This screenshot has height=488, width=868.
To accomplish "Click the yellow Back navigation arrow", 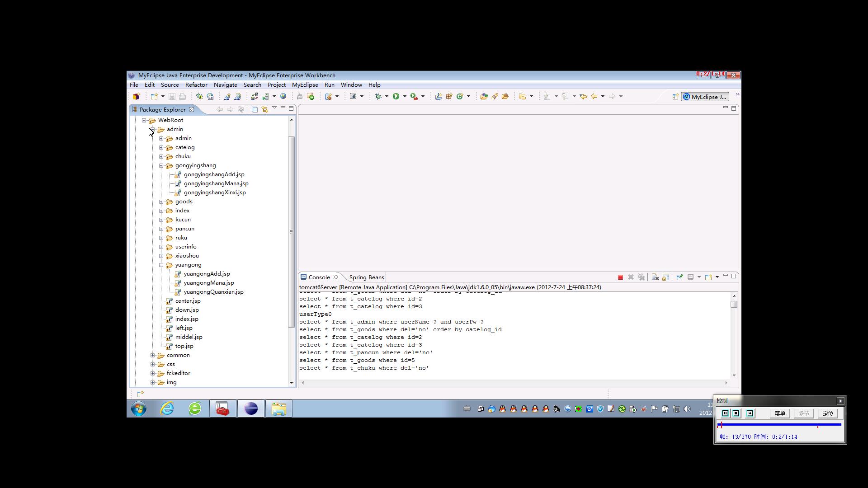I will coord(594,96).
